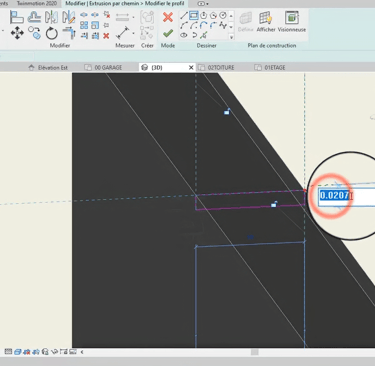Click the Afficher work plane button

[266, 22]
